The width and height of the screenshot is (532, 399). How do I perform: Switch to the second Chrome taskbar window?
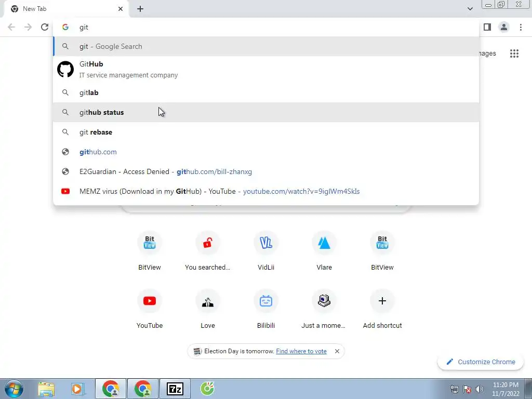coord(142,389)
